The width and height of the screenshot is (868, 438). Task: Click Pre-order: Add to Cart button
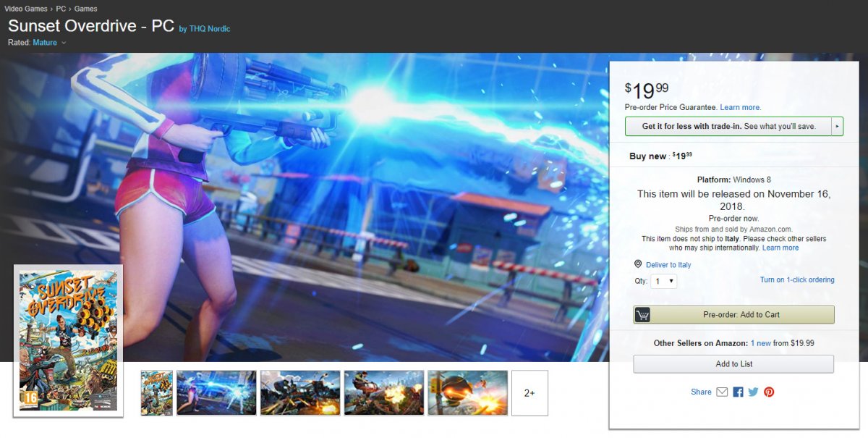pyautogui.click(x=734, y=314)
